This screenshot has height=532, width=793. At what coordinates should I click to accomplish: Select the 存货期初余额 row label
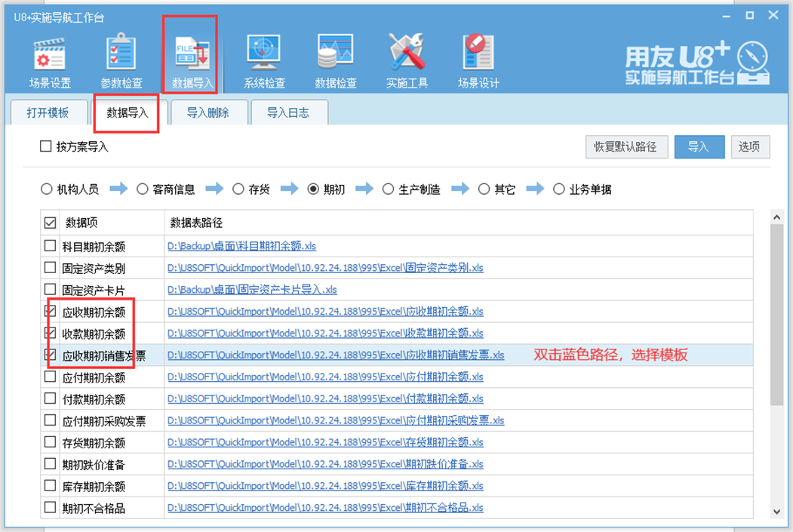[x=94, y=443]
